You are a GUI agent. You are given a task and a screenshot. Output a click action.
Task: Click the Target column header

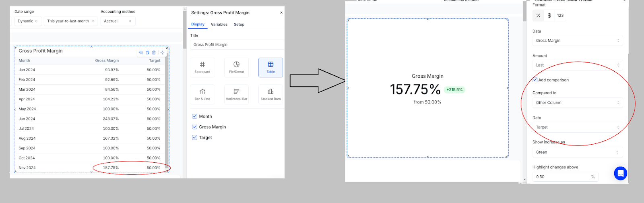coord(155,60)
